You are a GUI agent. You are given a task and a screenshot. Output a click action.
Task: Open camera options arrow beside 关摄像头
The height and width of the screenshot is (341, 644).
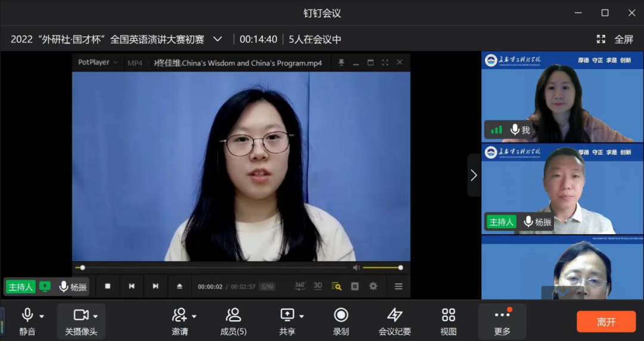coord(95,317)
